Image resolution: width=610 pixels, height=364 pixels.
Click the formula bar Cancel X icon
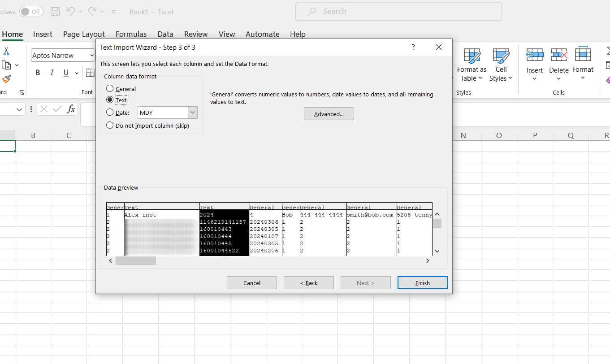[x=44, y=109]
